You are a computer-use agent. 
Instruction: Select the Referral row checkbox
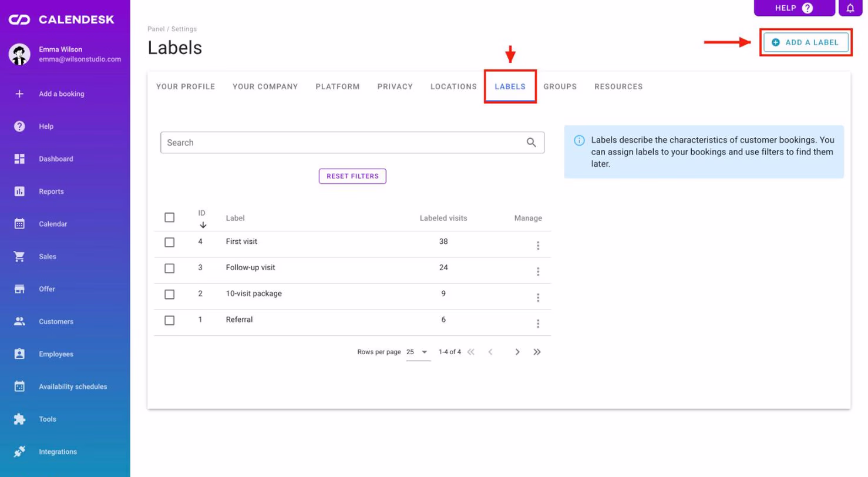point(170,320)
